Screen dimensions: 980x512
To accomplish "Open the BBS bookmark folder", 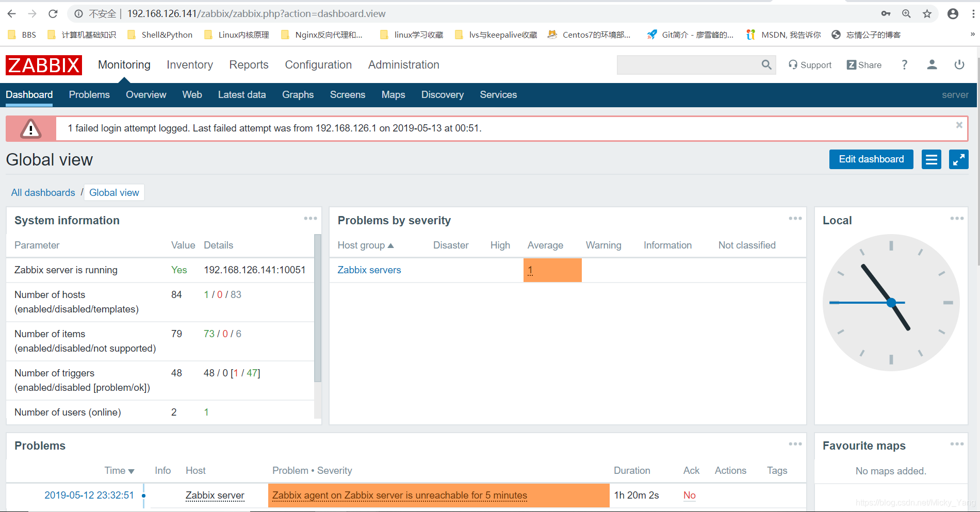I will [22, 35].
